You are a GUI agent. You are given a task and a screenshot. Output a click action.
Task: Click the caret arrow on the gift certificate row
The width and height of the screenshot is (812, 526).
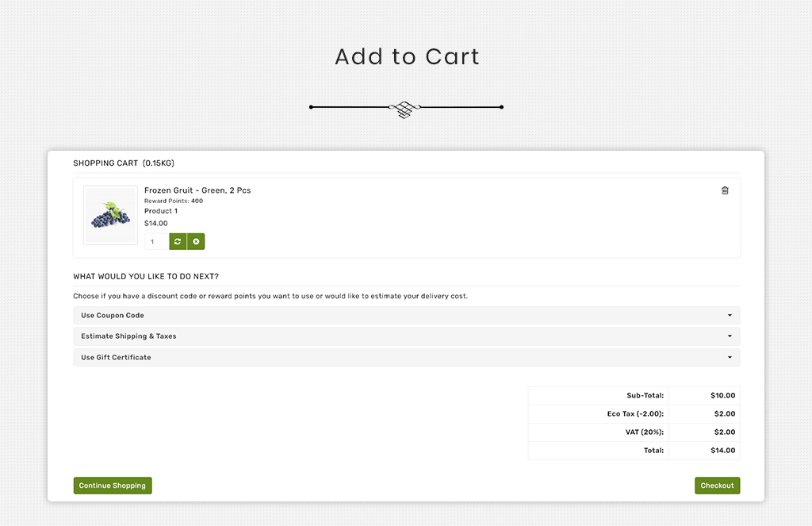[x=730, y=358]
